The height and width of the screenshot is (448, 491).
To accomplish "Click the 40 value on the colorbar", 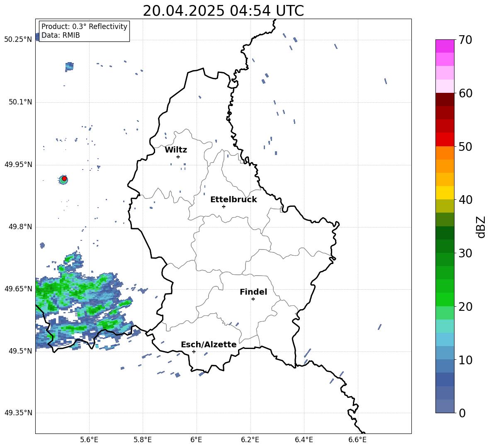I will pos(465,200).
